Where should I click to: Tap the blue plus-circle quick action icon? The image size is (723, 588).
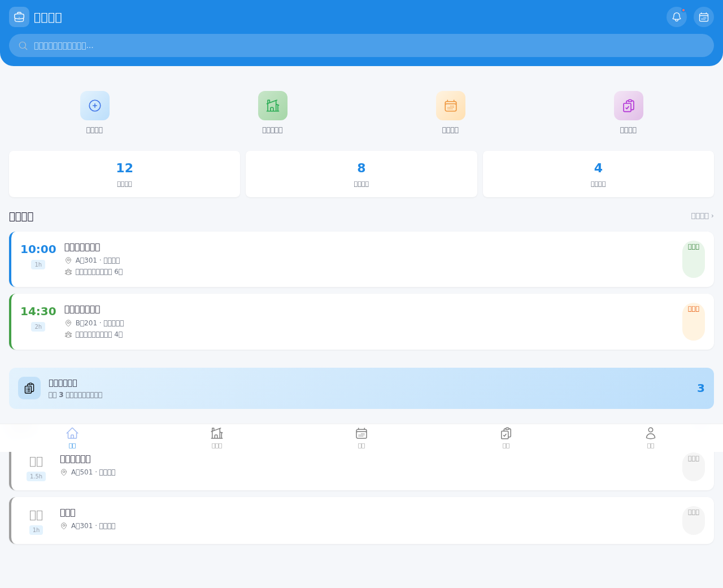[95, 106]
